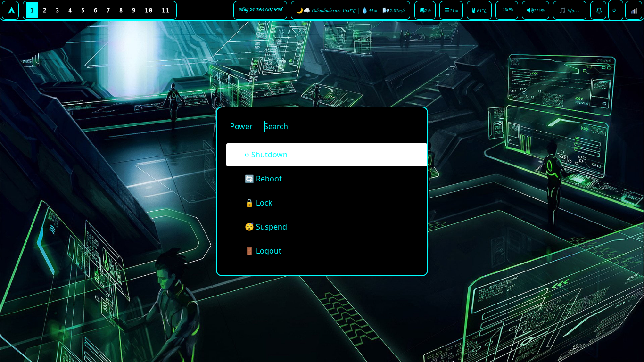Select Logout in the power menu

327,251
